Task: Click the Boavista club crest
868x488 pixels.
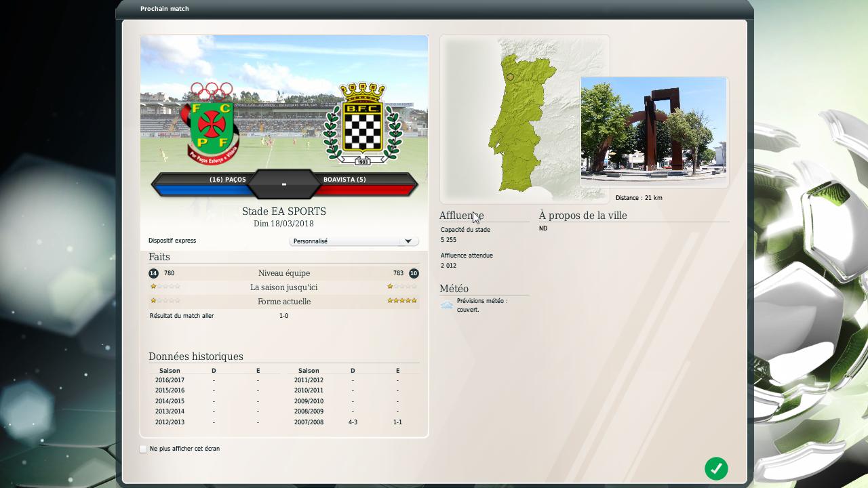Action: pos(363,124)
